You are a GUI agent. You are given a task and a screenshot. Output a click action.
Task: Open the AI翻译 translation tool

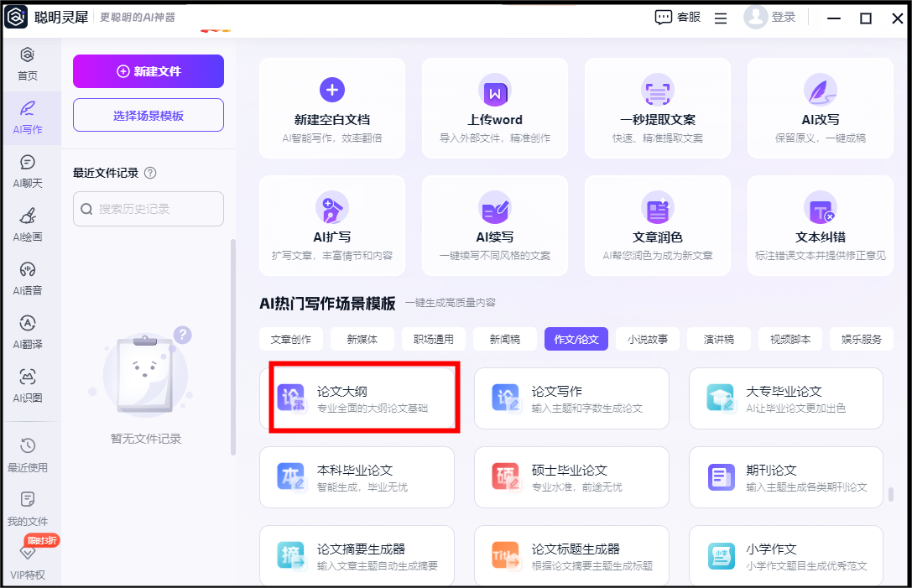28,331
